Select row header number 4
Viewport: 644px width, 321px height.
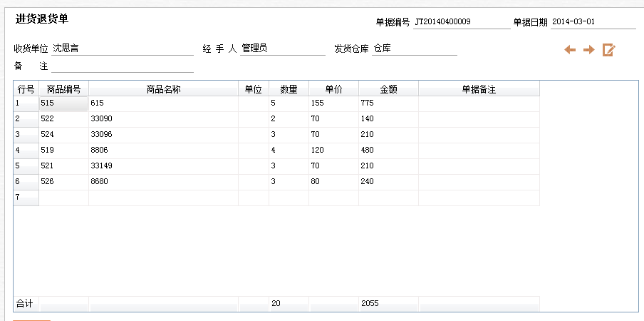pos(26,151)
